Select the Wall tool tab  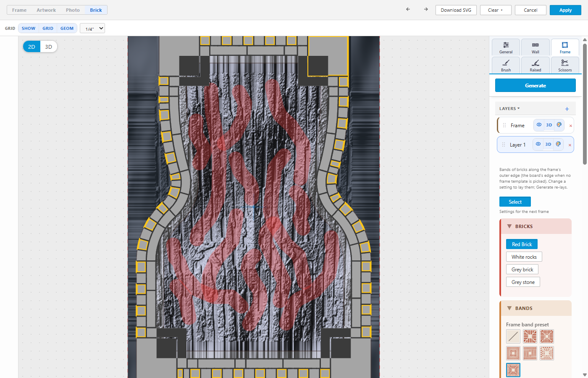(535, 47)
